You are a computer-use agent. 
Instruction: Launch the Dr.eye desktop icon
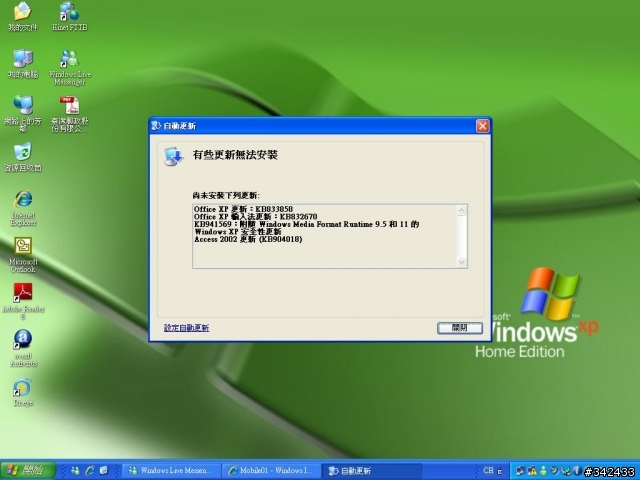(23, 392)
